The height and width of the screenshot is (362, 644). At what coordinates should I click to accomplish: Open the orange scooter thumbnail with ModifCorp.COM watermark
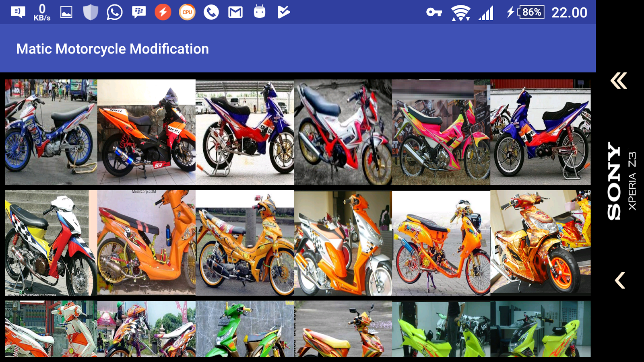click(147, 243)
